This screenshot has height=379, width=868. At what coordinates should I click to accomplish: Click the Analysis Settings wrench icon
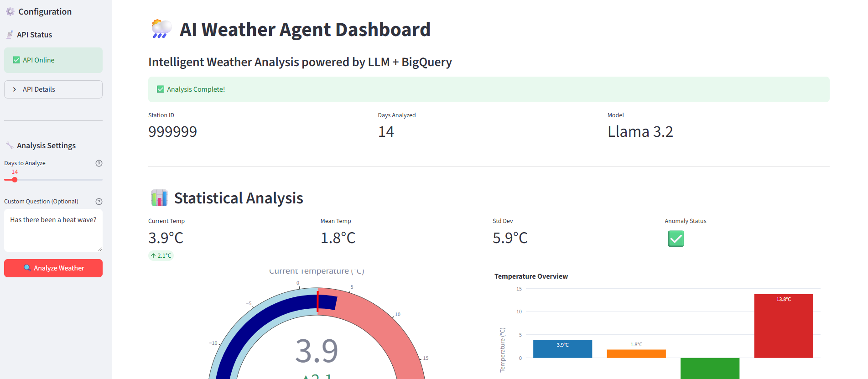coord(10,145)
